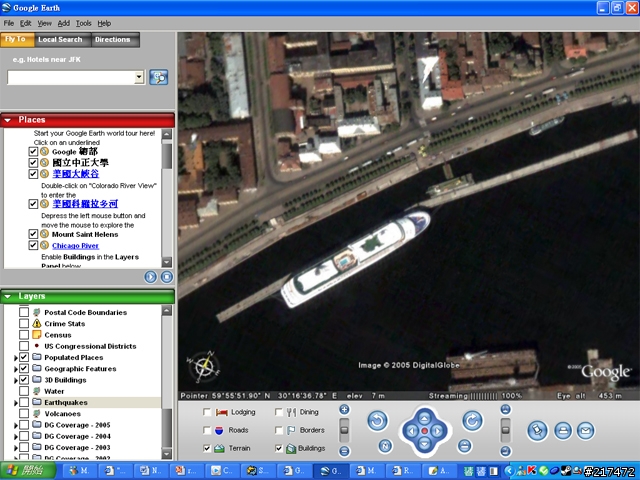Uncheck the Populated Places layer
Screen dimensions: 640x480
[x=24, y=357]
